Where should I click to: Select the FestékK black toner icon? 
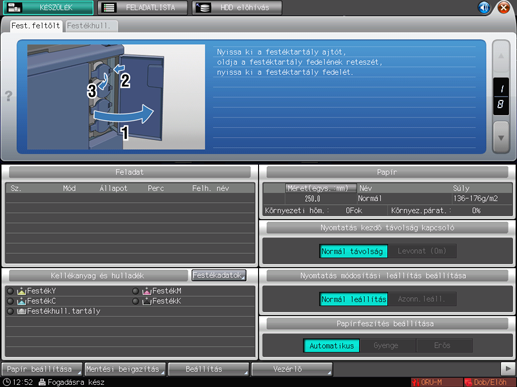tap(147, 301)
